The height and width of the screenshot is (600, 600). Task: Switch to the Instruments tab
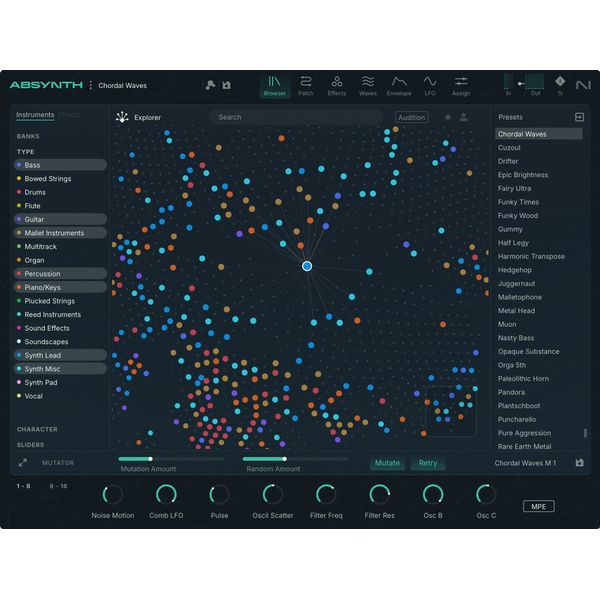[x=35, y=115]
